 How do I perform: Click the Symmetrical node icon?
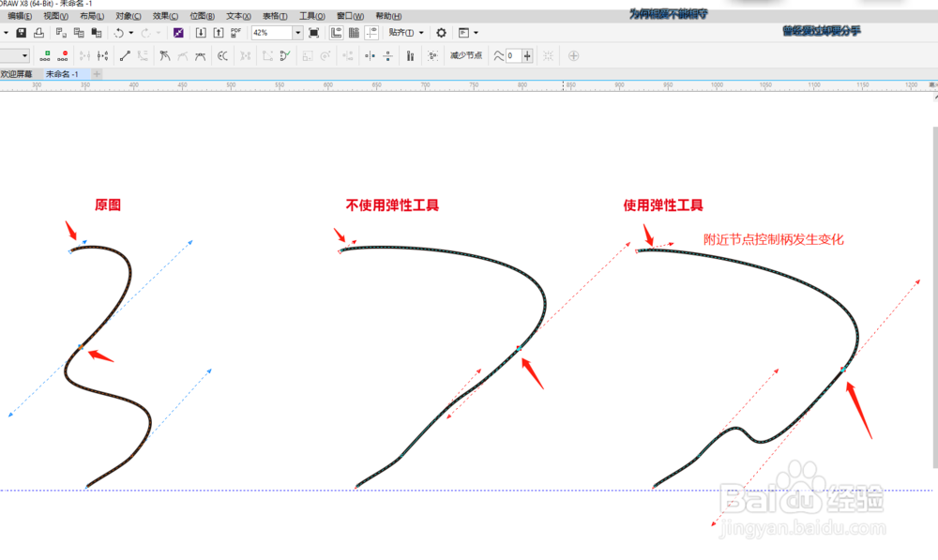tap(200, 55)
